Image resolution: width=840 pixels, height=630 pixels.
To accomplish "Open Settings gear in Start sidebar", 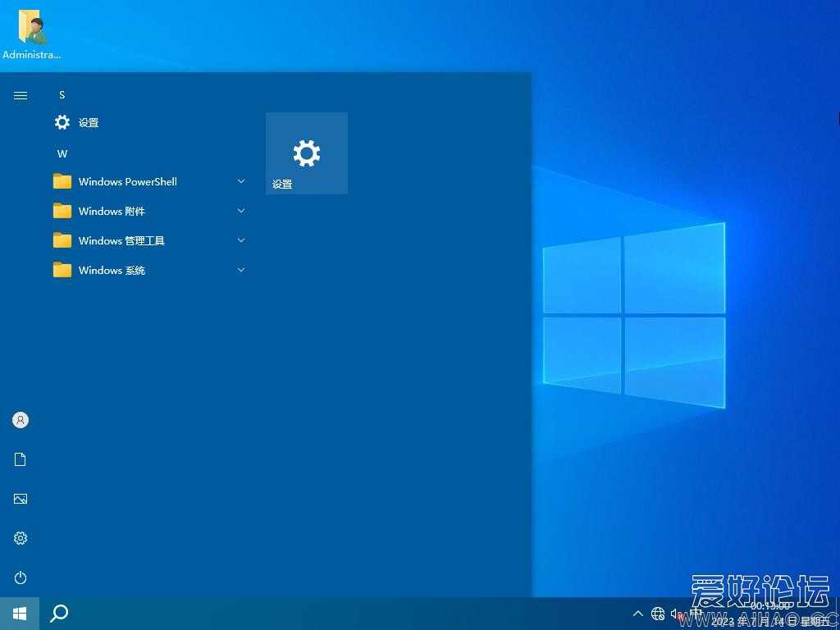I will (21, 538).
